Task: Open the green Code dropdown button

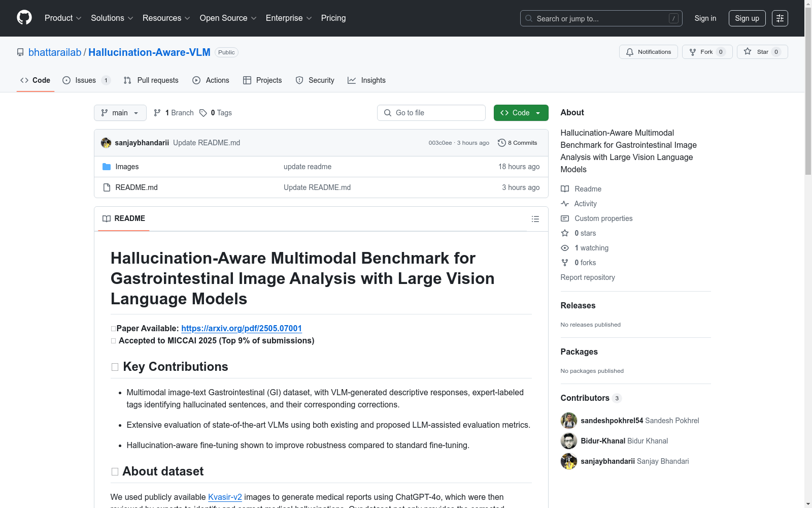Action: 521,113
